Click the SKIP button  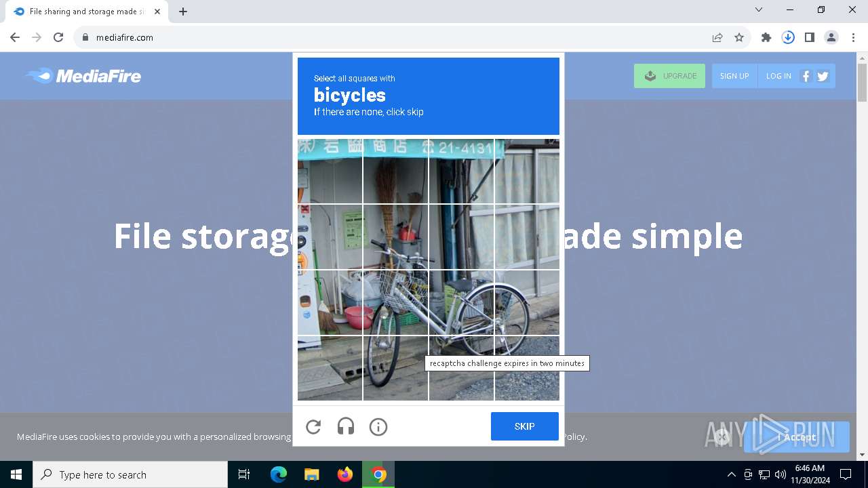coord(525,426)
